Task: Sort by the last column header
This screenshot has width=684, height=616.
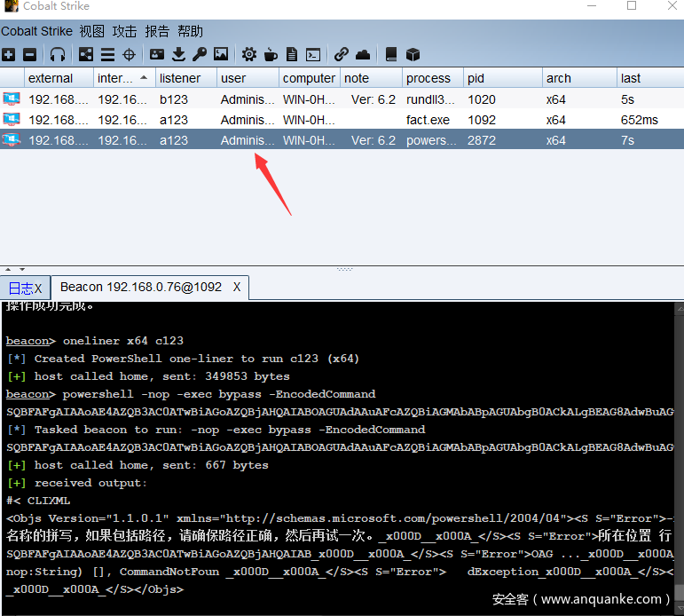Action: (650, 78)
